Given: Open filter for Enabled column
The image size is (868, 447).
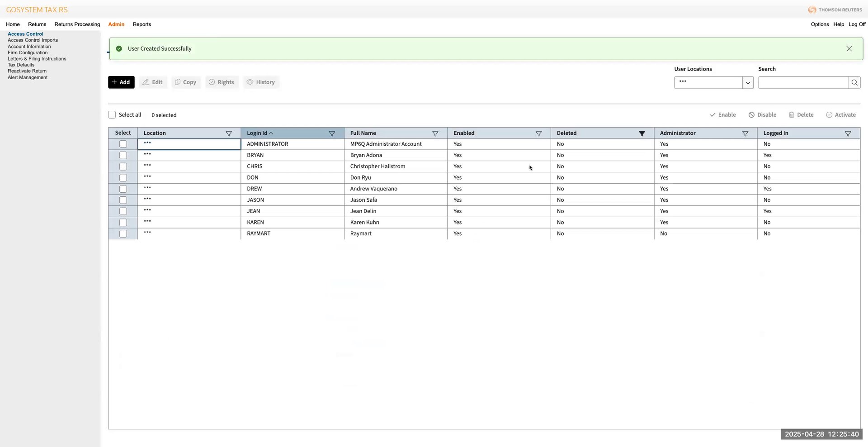Looking at the screenshot, I should coord(538,133).
